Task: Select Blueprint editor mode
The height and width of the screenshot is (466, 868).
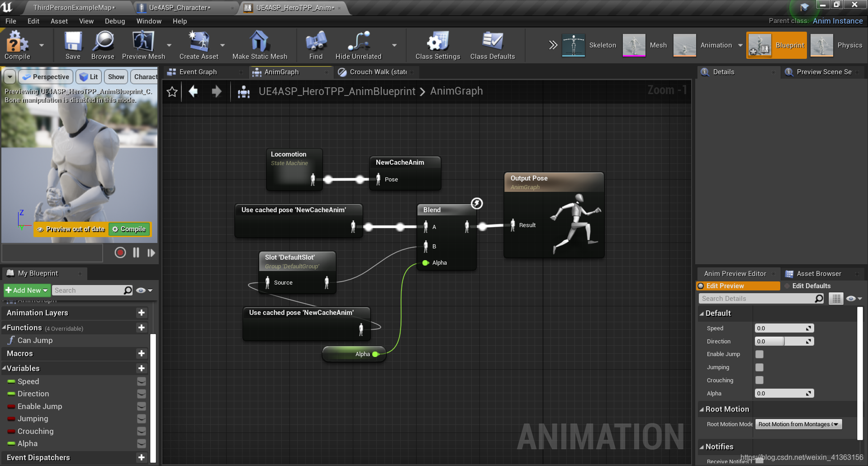Action: 777,45
